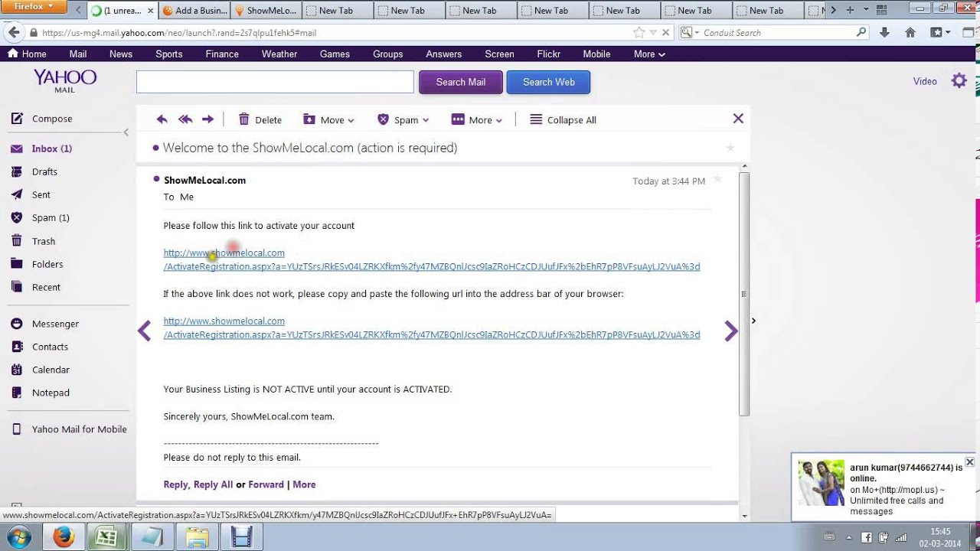Open the Firefox downloads arrow icon
The height and width of the screenshot is (551, 980).
pyautogui.click(x=885, y=33)
